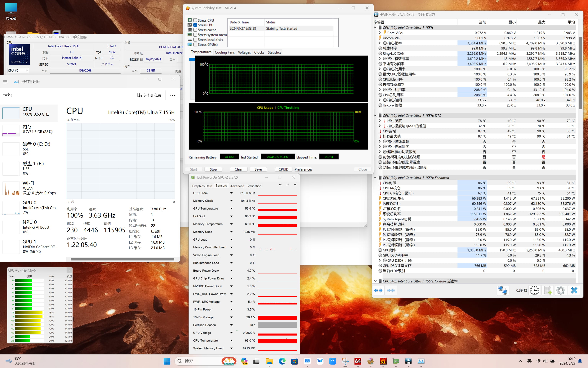Open PerfCap Reason sensor dropdown arrow
This screenshot has height=368, width=588.
pyautogui.click(x=231, y=325)
